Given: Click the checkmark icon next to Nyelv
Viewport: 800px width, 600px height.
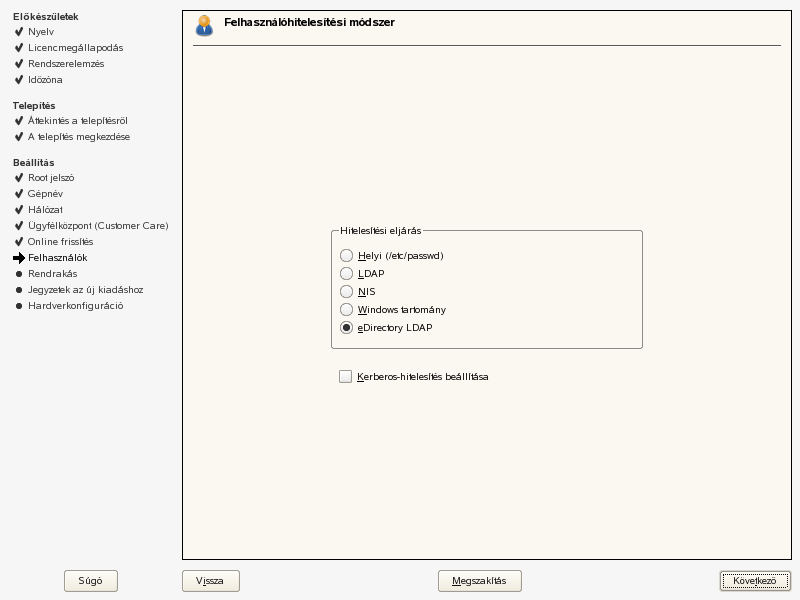Looking at the screenshot, I should click(x=19, y=32).
